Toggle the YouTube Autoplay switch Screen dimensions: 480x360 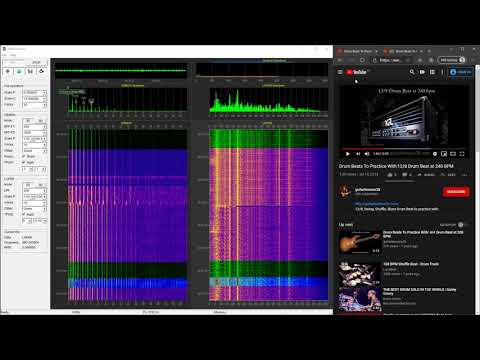tap(461, 225)
